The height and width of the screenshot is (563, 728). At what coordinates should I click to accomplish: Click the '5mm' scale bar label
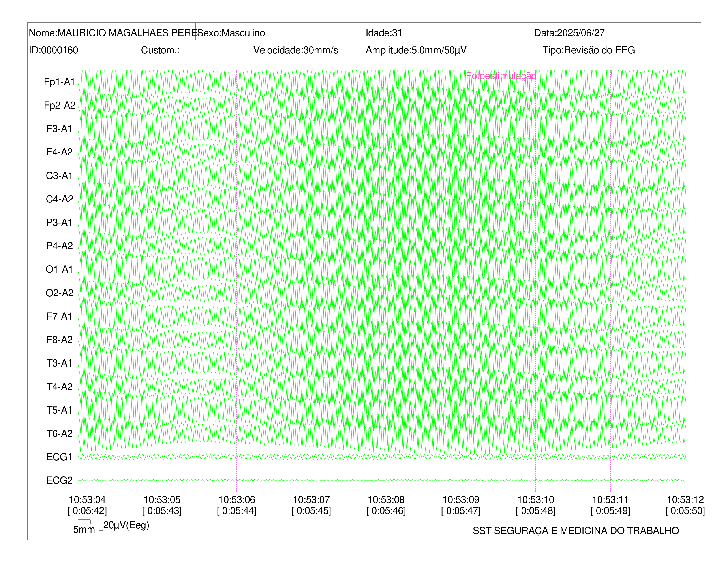84,530
